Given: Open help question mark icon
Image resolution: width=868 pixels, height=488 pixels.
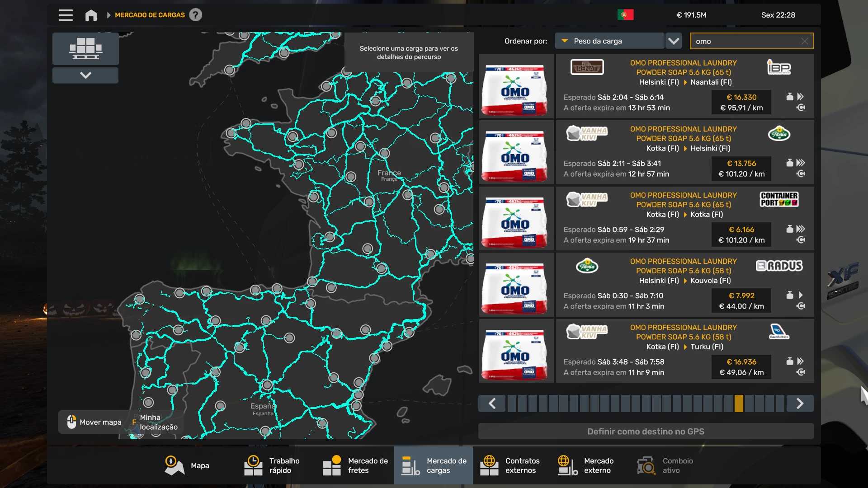Looking at the screenshot, I should [195, 15].
